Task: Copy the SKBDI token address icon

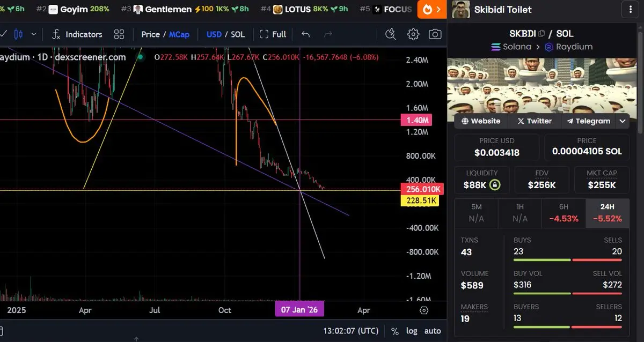Action: tap(541, 34)
